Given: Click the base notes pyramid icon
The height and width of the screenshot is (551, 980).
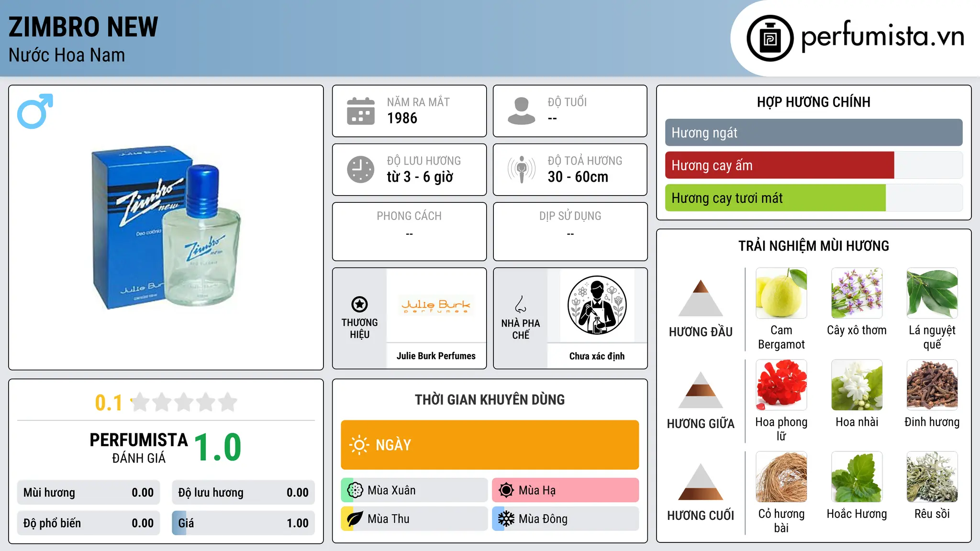Looking at the screenshot, I should 701,482.
